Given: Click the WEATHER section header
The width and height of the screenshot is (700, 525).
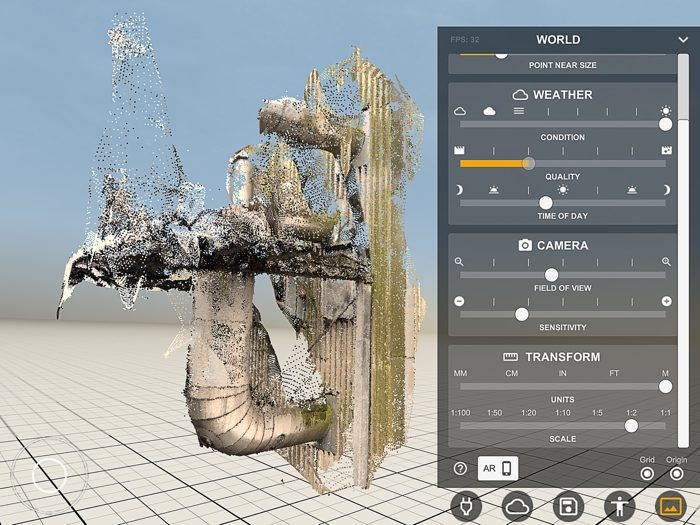Looking at the screenshot, I should click(x=562, y=95).
